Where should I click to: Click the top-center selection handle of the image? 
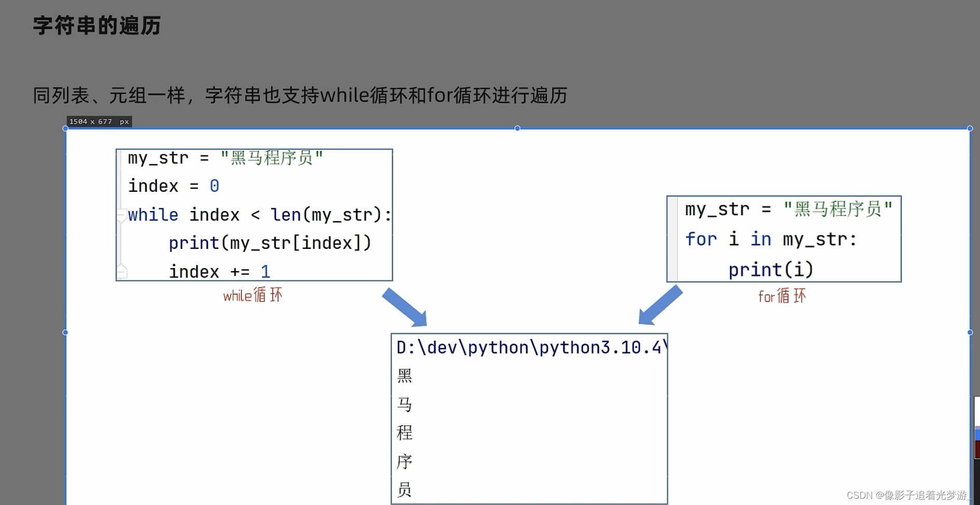click(517, 128)
